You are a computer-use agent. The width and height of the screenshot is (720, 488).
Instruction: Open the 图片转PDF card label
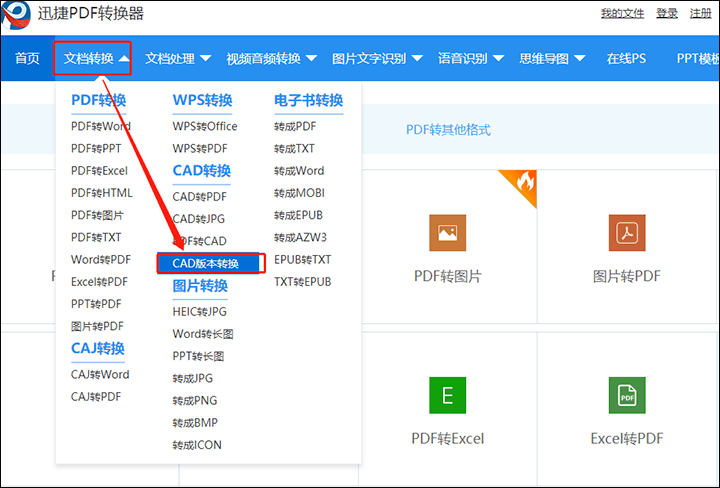pyautogui.click(x=627, y=276)
